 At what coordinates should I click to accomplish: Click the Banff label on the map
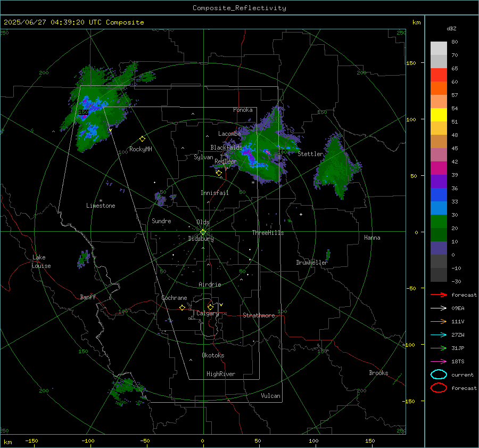[88, 297]
